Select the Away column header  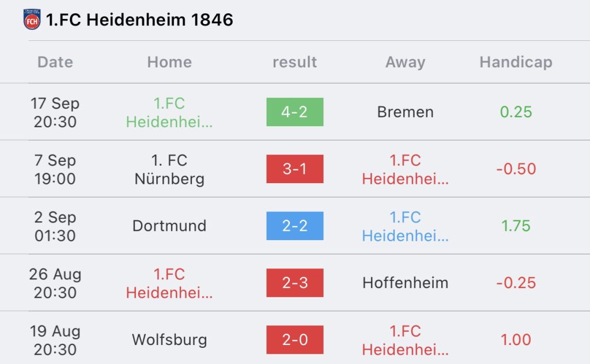[405, 62]
